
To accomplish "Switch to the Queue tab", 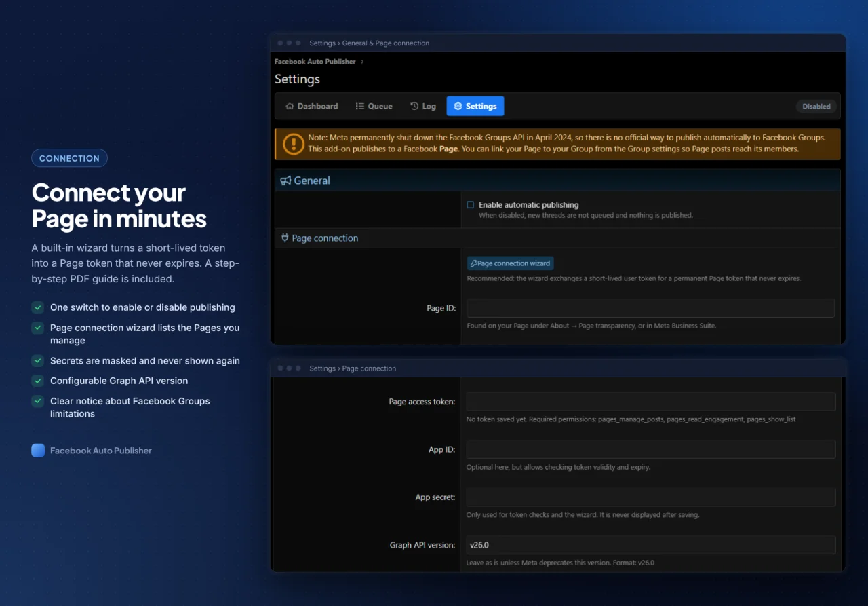I will [374, 106].
